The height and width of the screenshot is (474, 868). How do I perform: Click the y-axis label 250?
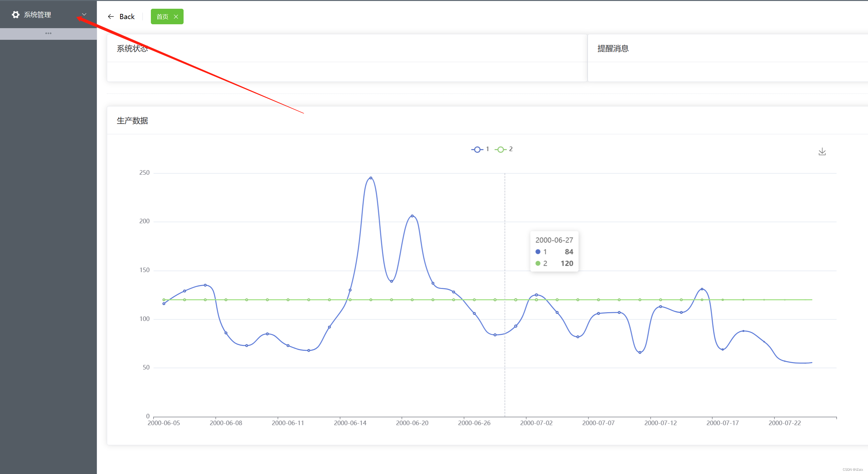(x=144, y=172)
